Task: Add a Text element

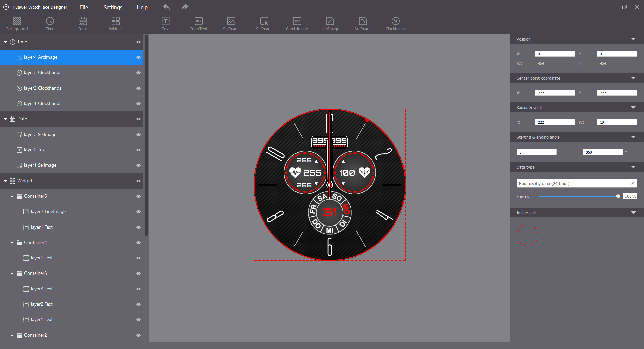Action: [x=166, y=24]
